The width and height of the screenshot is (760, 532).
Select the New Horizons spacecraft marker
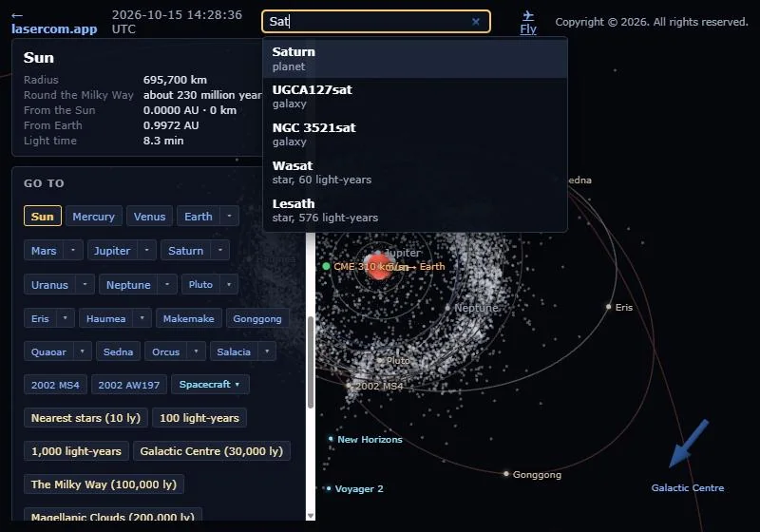point(331,439)
